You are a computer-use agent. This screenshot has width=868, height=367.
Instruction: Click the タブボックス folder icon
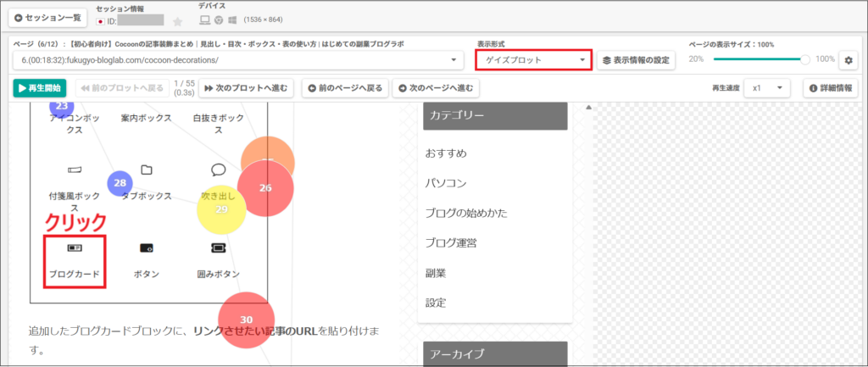pyautogui.click(x=146, y=170)
